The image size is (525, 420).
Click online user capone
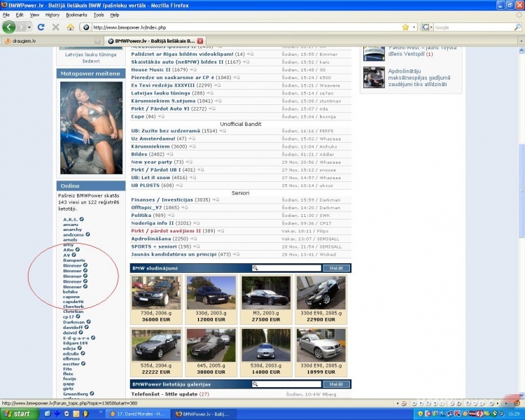(71, 297)
